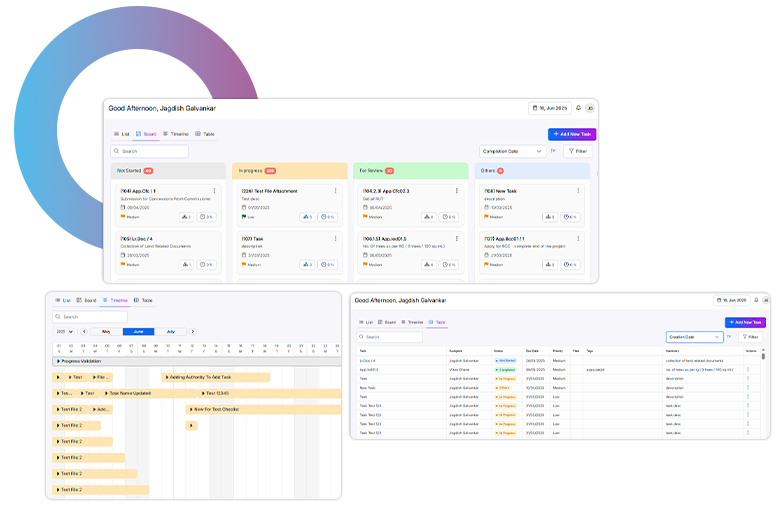
Task: Open the actions menu for the first table row
Action: click(x=747, y=360)
